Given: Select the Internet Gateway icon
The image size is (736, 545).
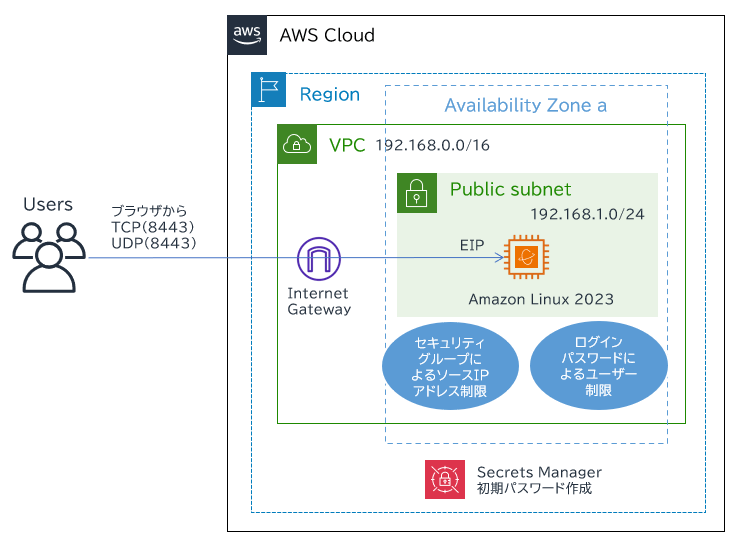Looking at the screenshot, I should click(319, 259).
